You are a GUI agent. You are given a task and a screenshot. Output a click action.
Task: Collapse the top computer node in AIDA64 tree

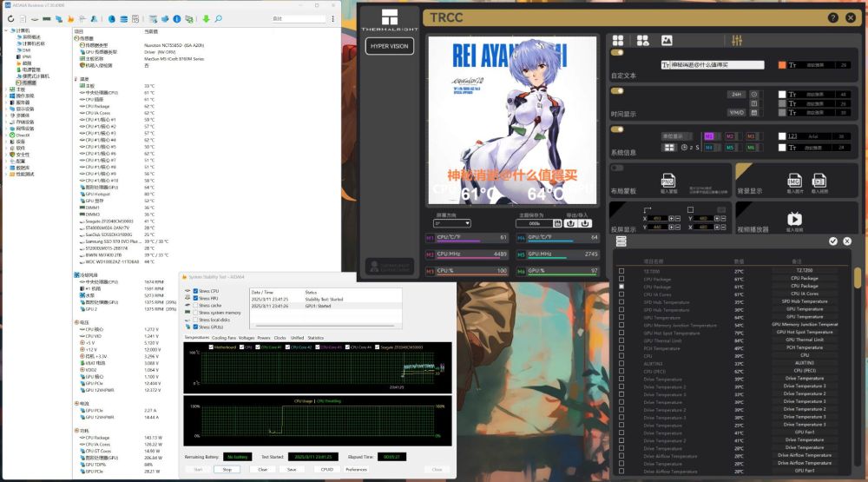click(6, 30)
